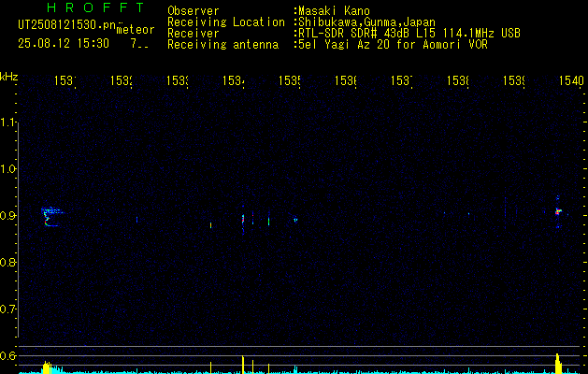The image size is (588, 374).
Task: Click the 0.9 kHz frequency axis label
Action: 8,216
